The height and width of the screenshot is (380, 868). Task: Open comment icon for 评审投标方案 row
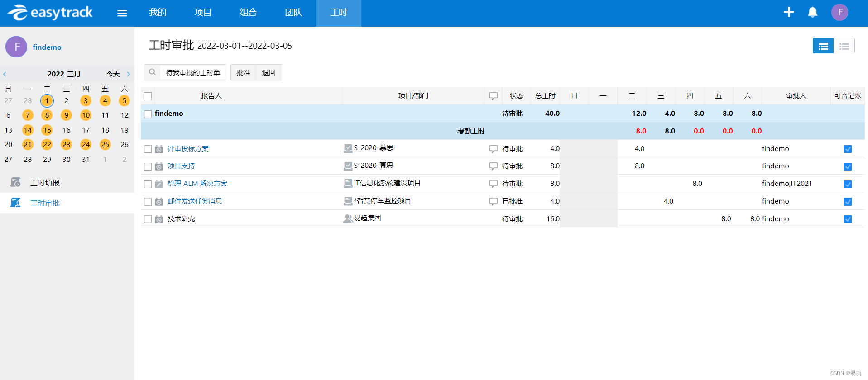coord(494,149)
